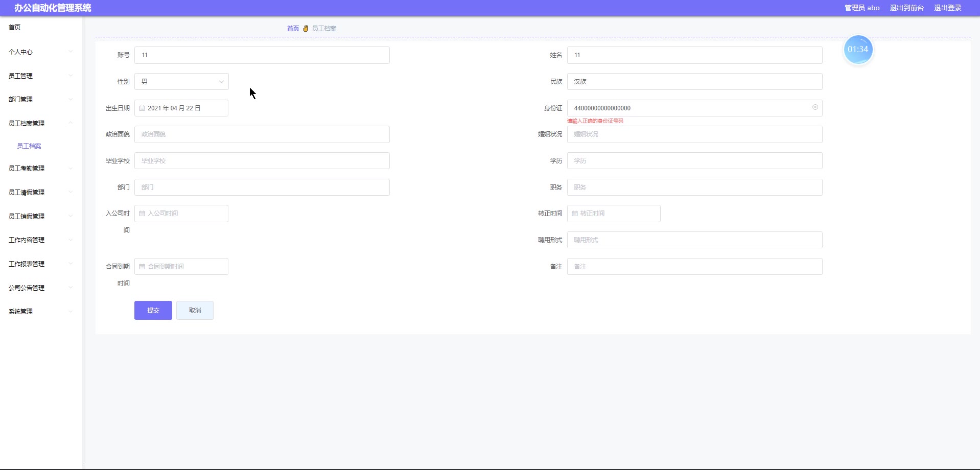
Task: Expand 工作内容管理 menu chevron
Action: (71, 240)
